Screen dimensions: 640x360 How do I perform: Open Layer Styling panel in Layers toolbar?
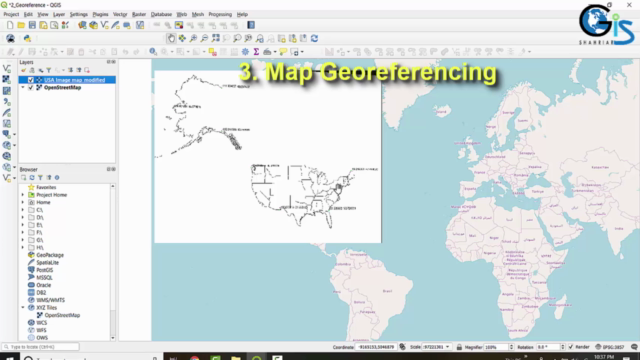tap(23, 70)
